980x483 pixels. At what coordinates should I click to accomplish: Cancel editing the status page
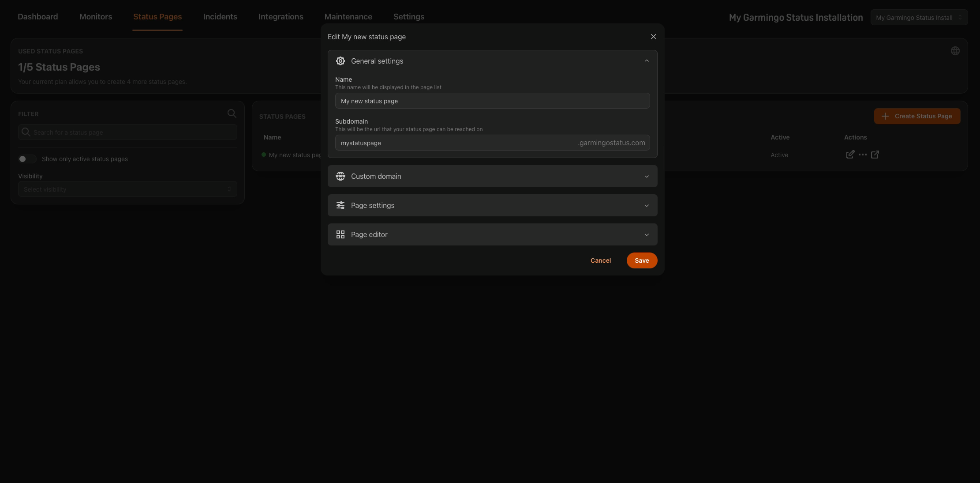601,260
